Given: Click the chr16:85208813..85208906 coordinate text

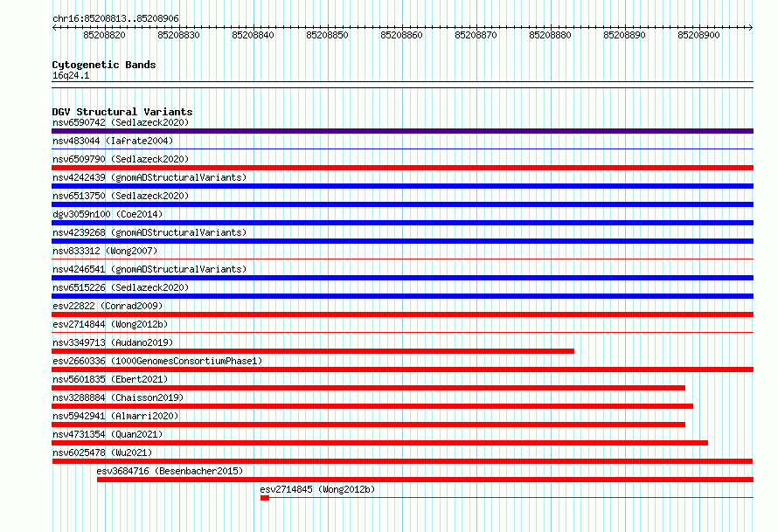Looking at the screenshot, I should [x=115, y=19].
